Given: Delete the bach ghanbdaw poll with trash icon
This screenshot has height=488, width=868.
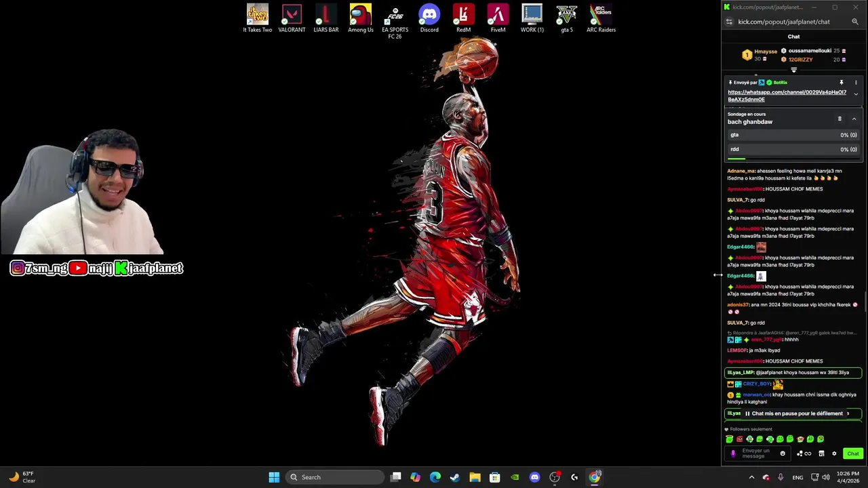Looking at the screenshot, I should click(x=840, y=119).
